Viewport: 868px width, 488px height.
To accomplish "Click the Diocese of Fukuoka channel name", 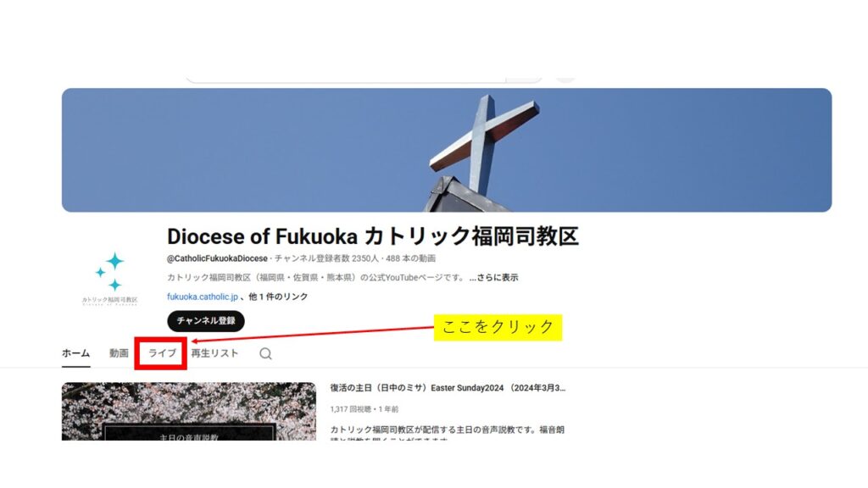I will point(373,236).
